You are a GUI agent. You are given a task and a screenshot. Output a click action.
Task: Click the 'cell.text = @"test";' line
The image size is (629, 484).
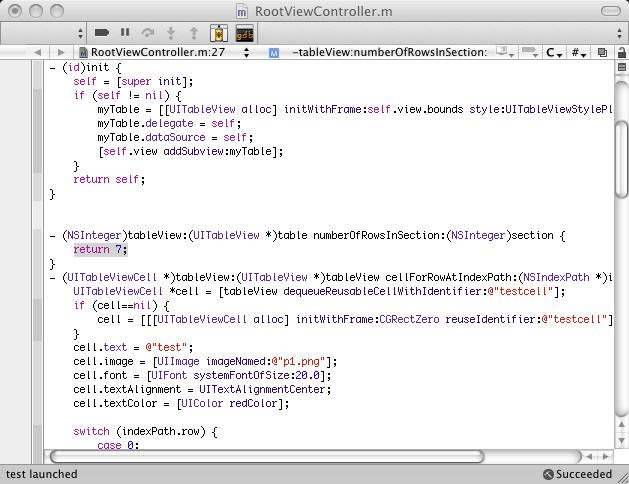133,347
